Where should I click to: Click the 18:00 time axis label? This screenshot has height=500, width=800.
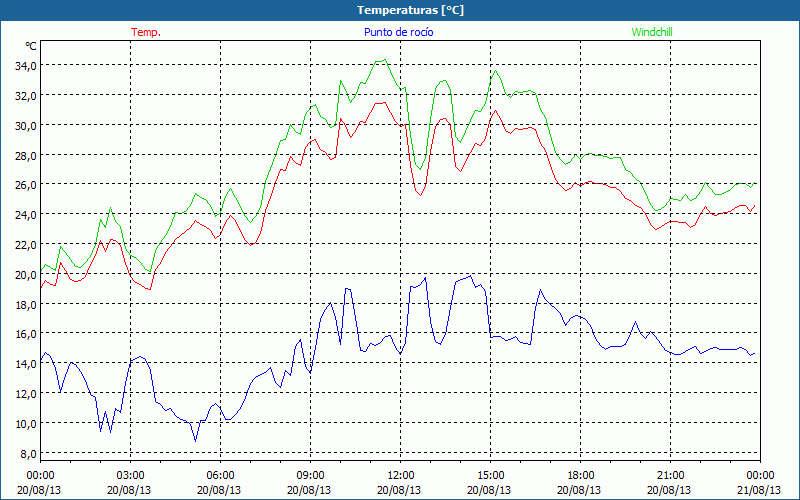click(x=581, y=476)
